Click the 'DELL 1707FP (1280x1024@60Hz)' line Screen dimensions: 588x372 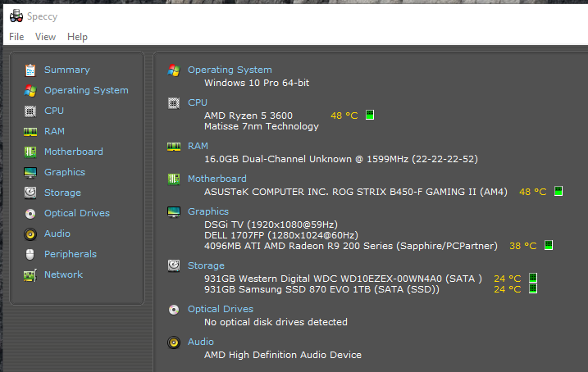point(280,235)
